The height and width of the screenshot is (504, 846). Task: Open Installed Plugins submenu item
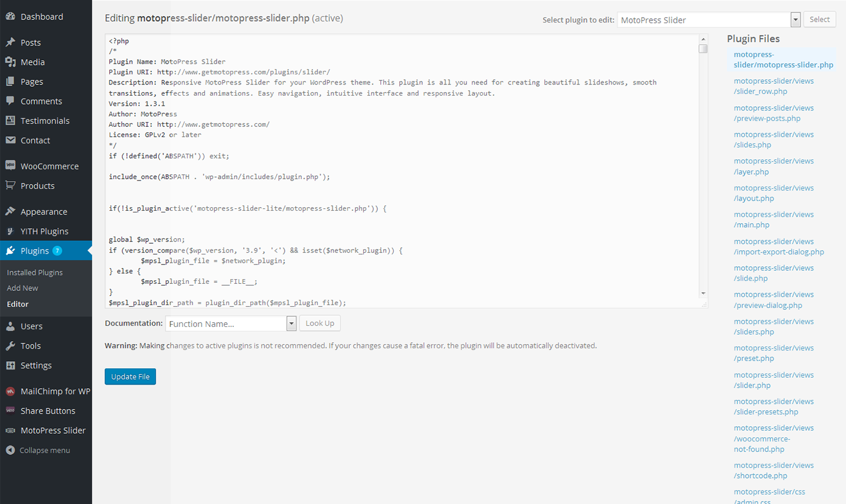click(x=35, y=273)
